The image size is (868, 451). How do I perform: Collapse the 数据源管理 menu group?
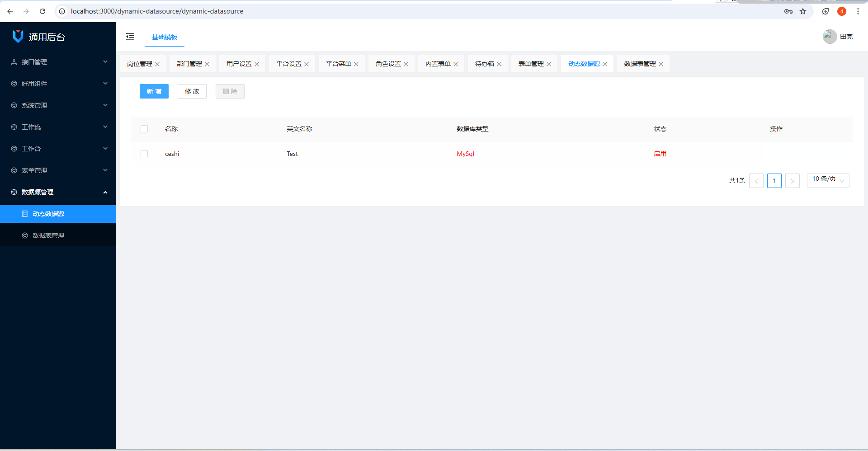coord(105,192)
